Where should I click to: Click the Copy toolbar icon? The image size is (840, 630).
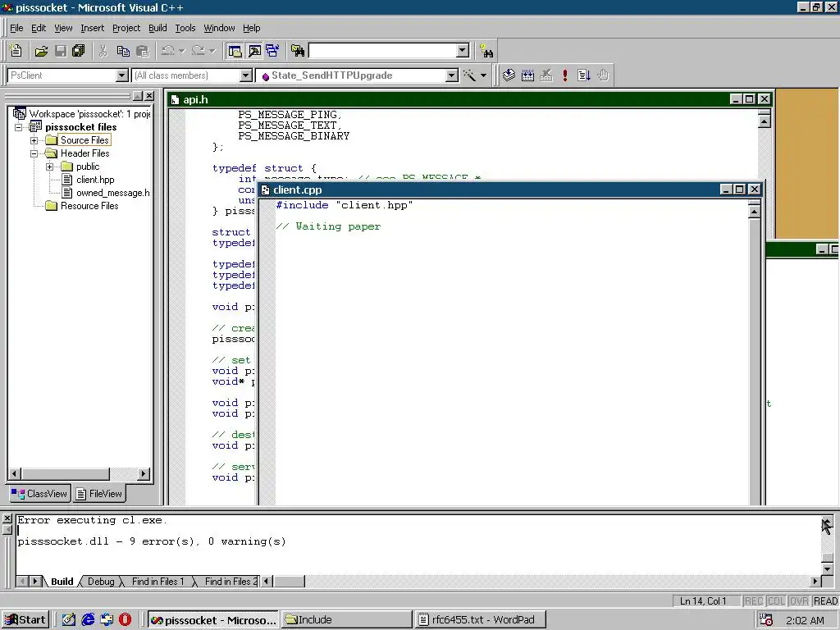click(123, 51)
